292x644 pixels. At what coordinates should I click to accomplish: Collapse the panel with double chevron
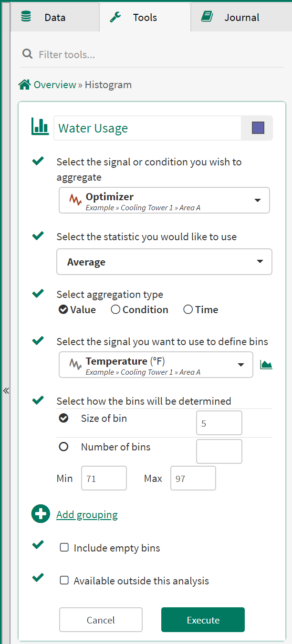pos(6,391)
